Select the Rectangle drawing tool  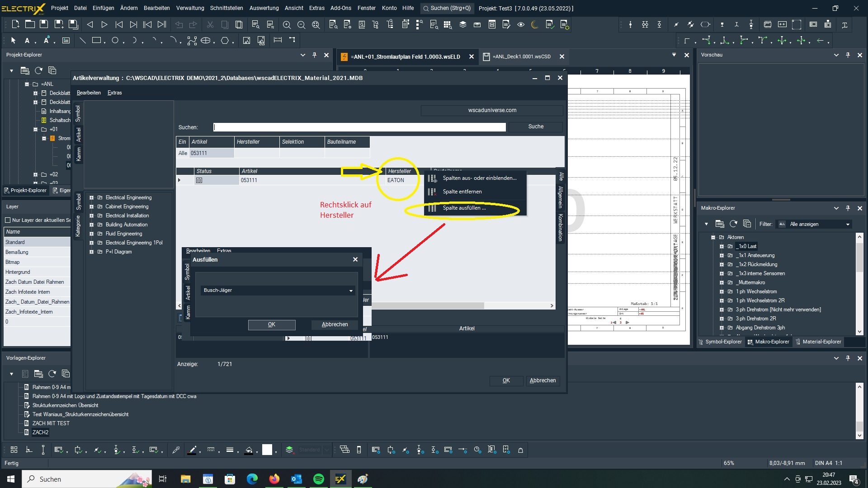96,40
